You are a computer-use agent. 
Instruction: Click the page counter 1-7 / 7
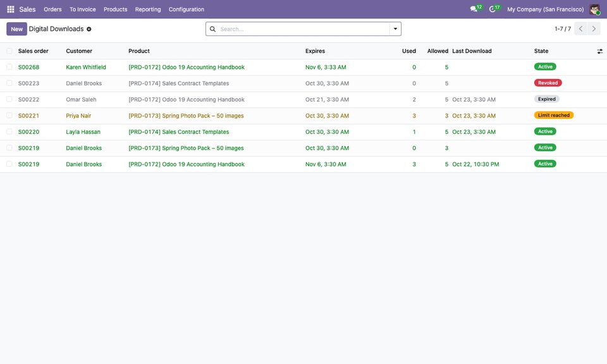click(563, 29)
